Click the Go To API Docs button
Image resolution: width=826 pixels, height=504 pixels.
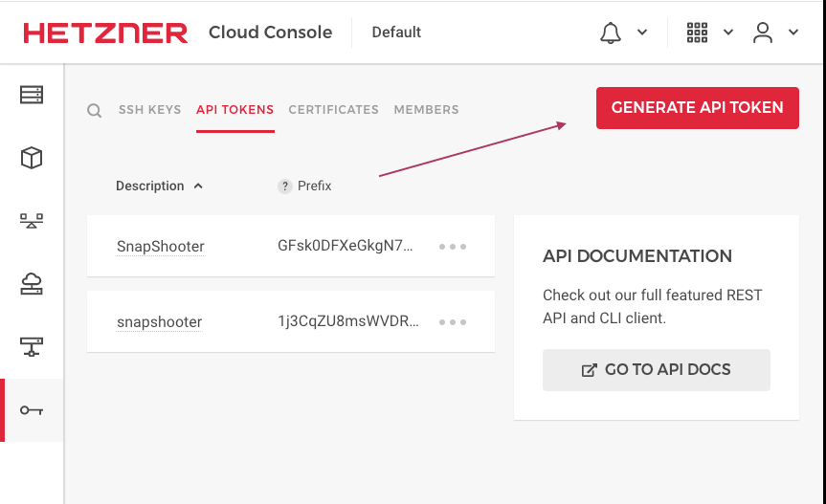coord(657,370)
